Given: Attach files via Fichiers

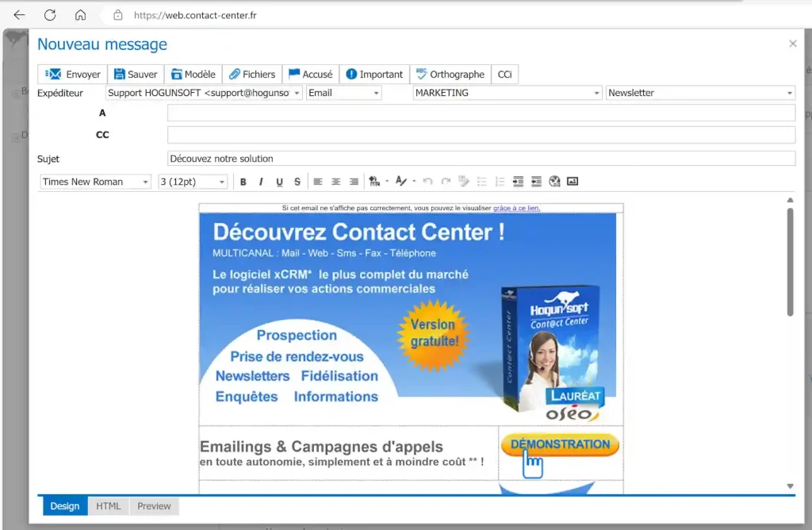Looking at the screenshot, I should pyautogui.click(x=252, y=74).
